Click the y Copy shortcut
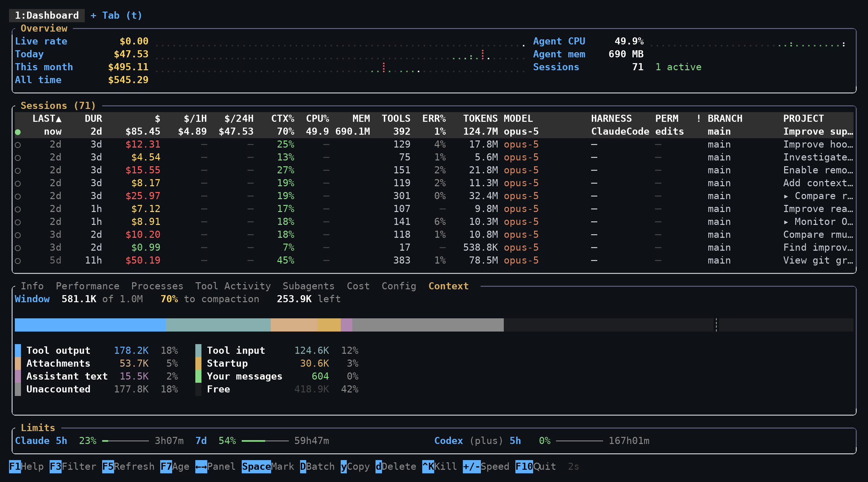Image resolution: width=868 pixels, height=482 pixels. (355, 467)
